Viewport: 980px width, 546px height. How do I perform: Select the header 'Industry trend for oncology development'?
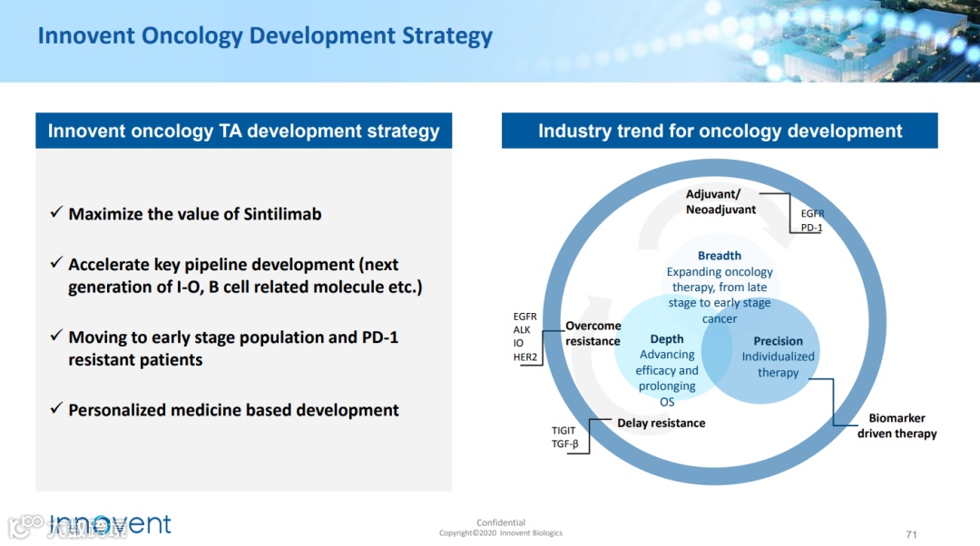pyautogui.click(x=720, y=131)
